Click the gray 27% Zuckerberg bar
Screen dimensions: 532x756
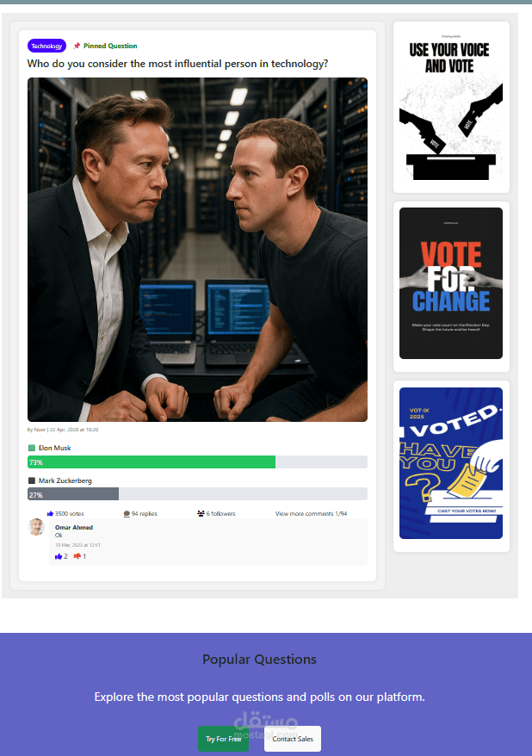(x=73, y=494)
